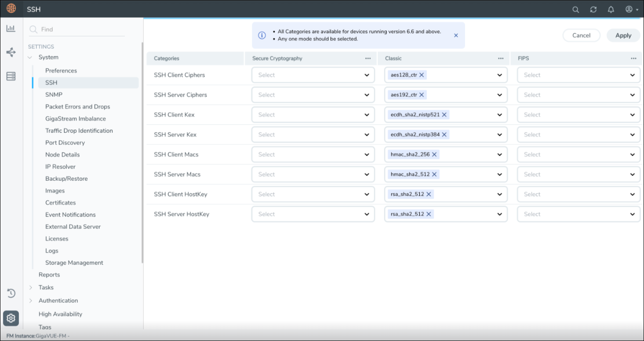Go to Backup/Restore in settings

pos(66,179)
